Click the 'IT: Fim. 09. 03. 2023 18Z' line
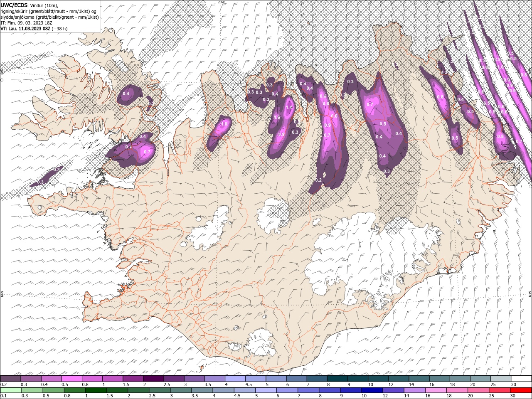Image resolution: width=532 pixels, height=399 pixels. point(27,23)
